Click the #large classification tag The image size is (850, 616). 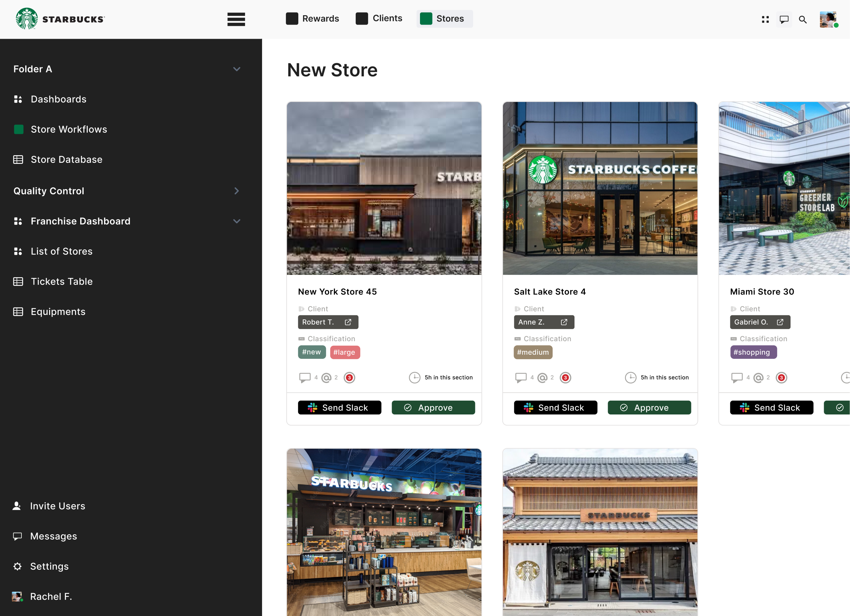[345, 352]
